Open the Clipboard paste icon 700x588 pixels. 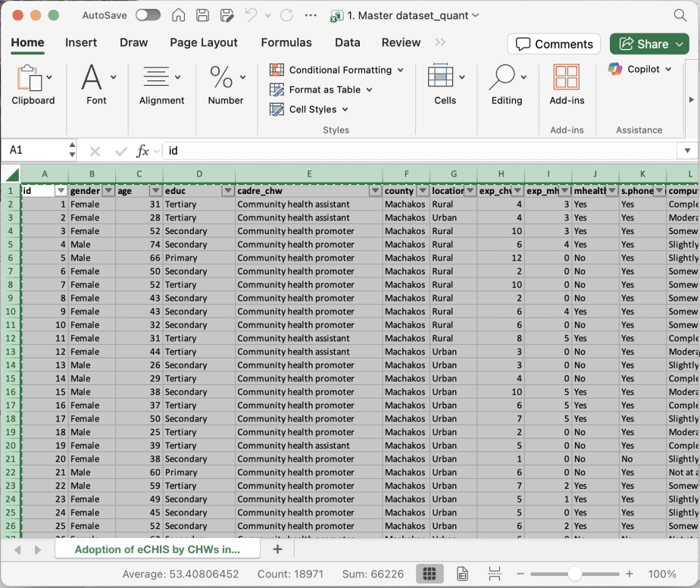coord(28,77)
